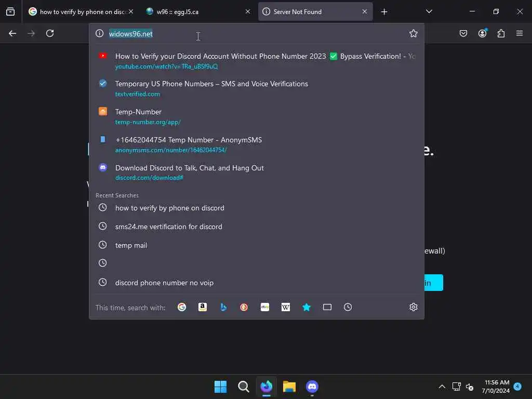Close the Server Not Found tab

[364, 11]
